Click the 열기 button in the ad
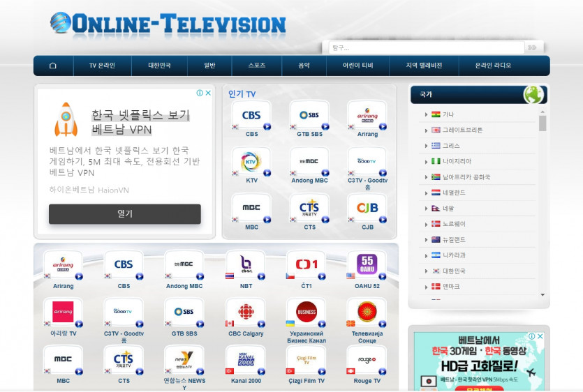 pyautogui.click(x=125, y=213)
